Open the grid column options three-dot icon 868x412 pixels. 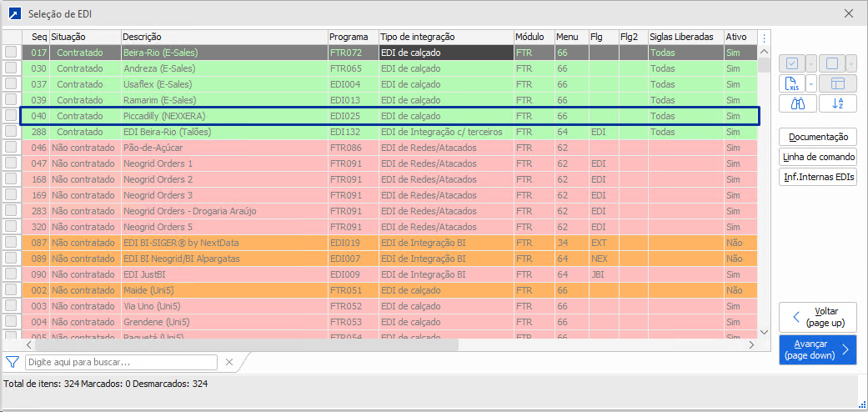pyautogui.click(x=764, y=38)
